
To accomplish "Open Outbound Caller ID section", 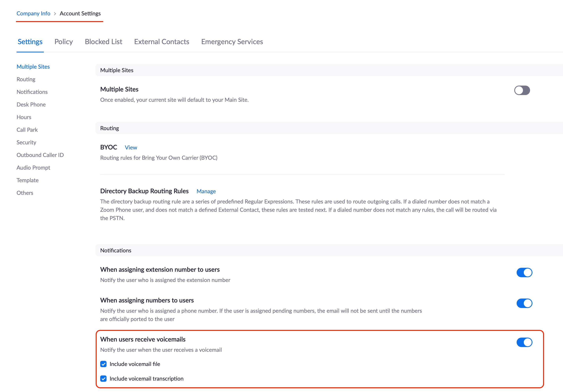I will tap(40, 155).
